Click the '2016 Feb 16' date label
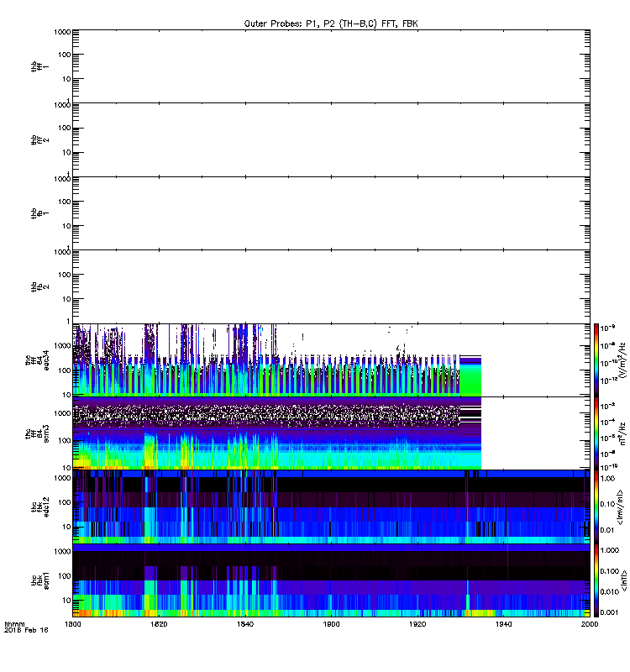The image size is (630, 672). click(26, 630)
